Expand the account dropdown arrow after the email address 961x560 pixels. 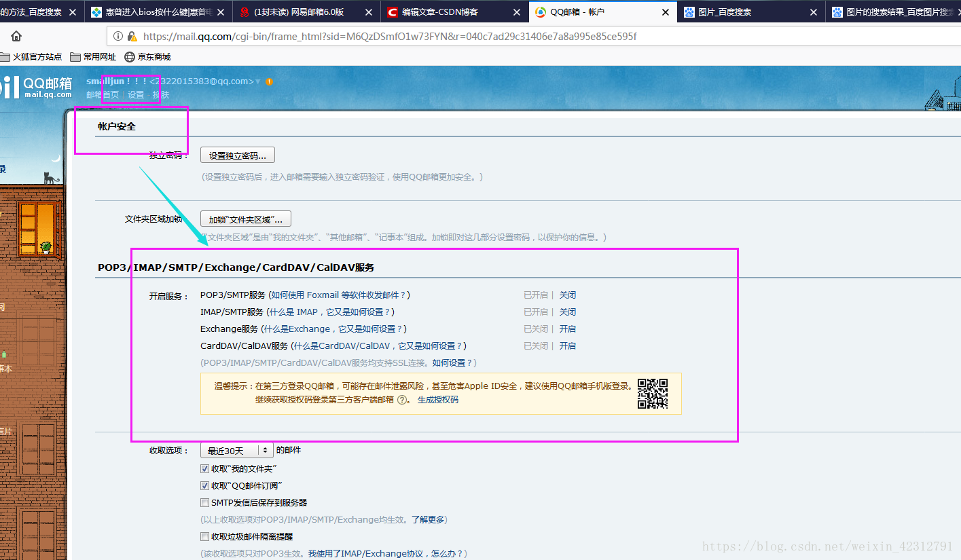[x=258, y=81]
